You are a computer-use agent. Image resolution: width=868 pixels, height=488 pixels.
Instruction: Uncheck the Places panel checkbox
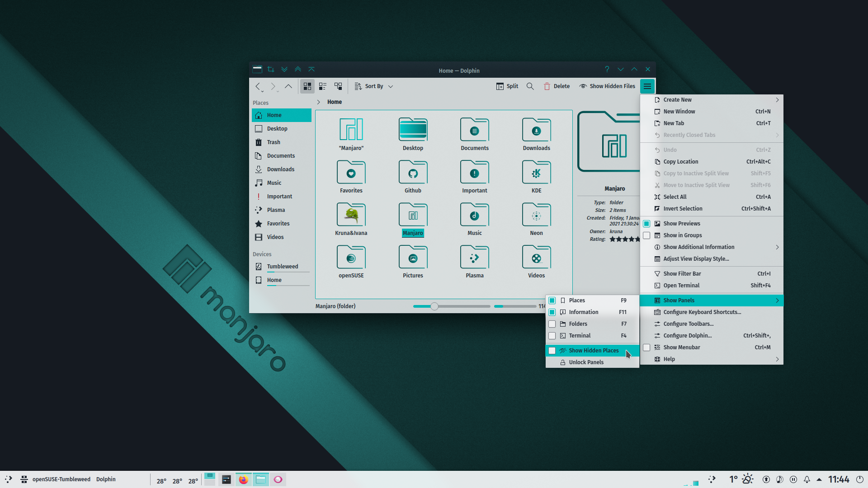click(552, 300)
